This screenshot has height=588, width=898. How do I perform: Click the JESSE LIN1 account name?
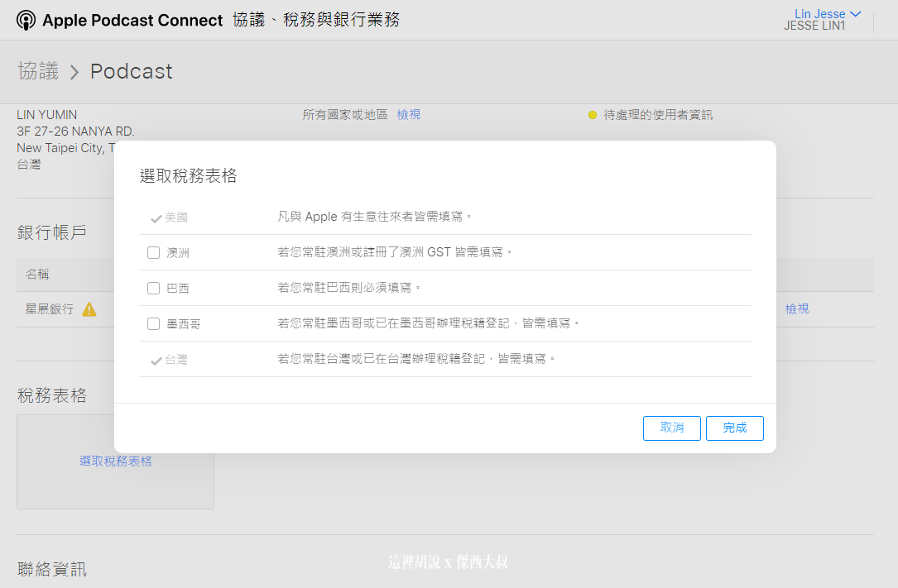pos(814,26)
